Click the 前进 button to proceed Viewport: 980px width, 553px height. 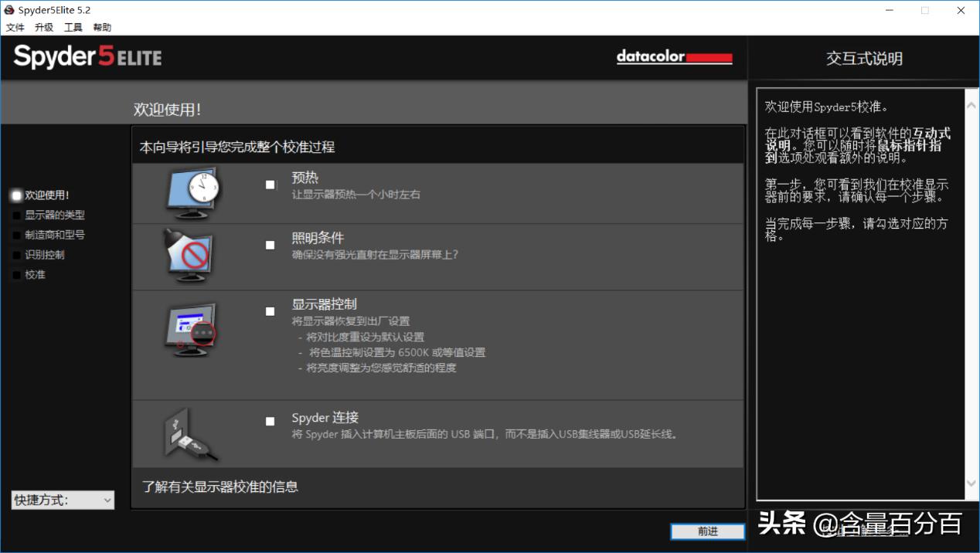click(707, 531)
